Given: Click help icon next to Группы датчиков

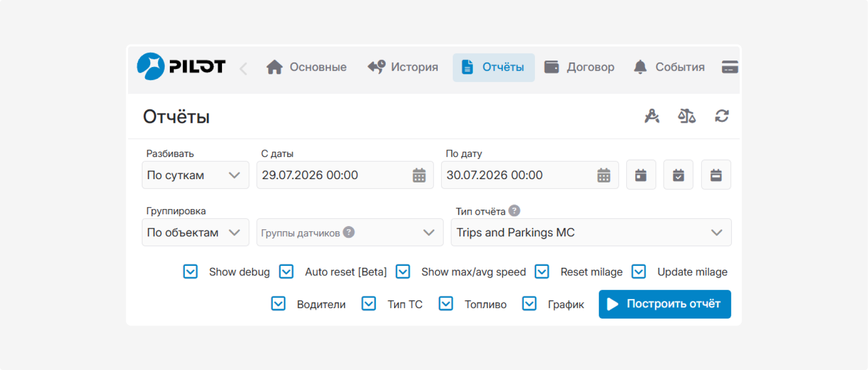Looking at the screenshot, I should click(x=349, y=232).
